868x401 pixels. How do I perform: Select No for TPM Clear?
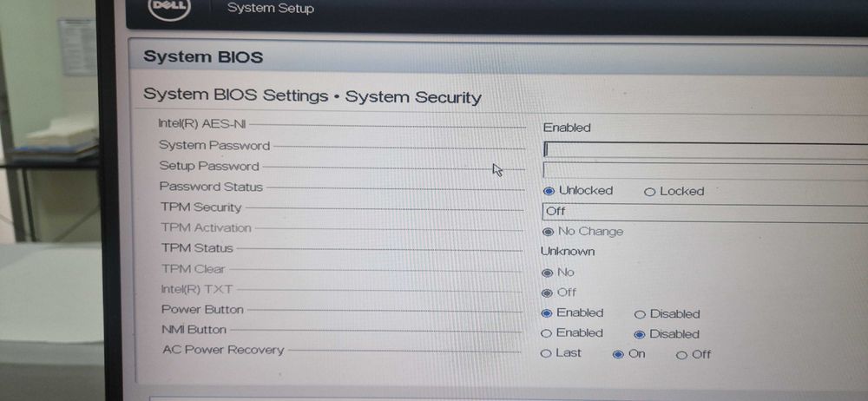tap(547, 273)
